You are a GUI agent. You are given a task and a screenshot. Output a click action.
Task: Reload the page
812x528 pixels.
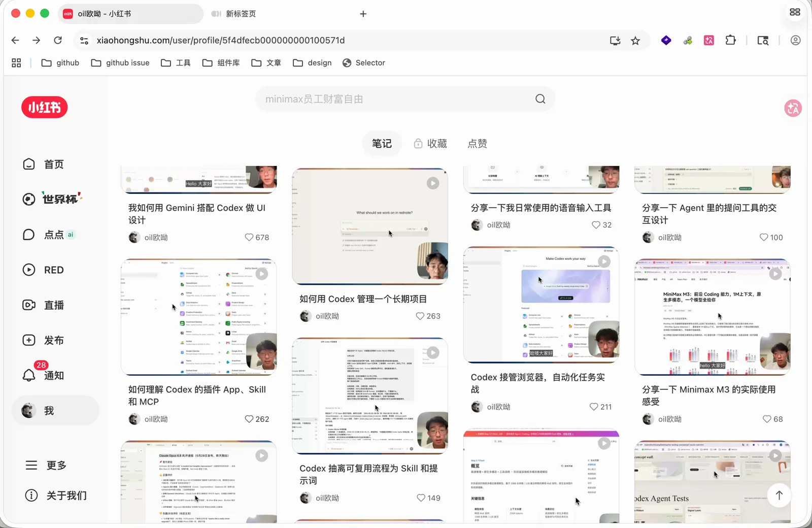(x=58, y=40)
